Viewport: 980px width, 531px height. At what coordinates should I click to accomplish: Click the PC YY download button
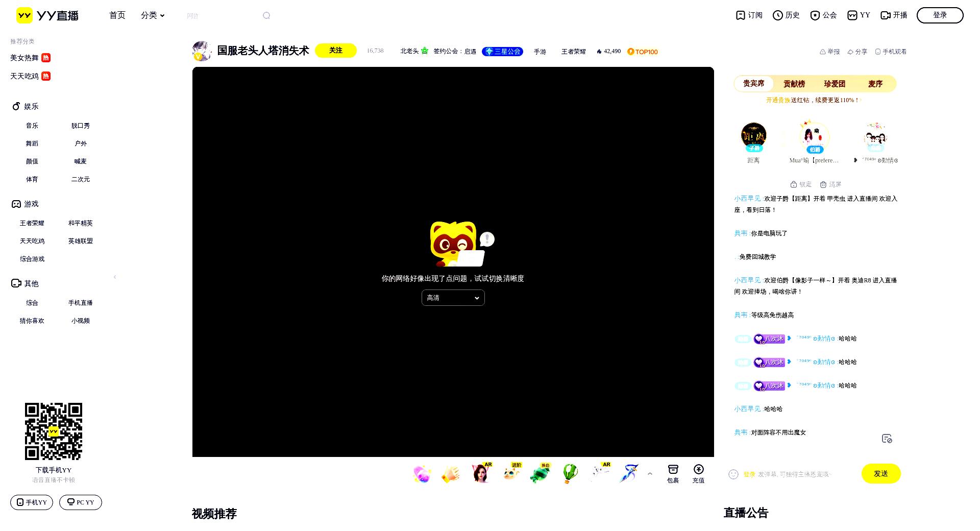click(x=81, y=502)
